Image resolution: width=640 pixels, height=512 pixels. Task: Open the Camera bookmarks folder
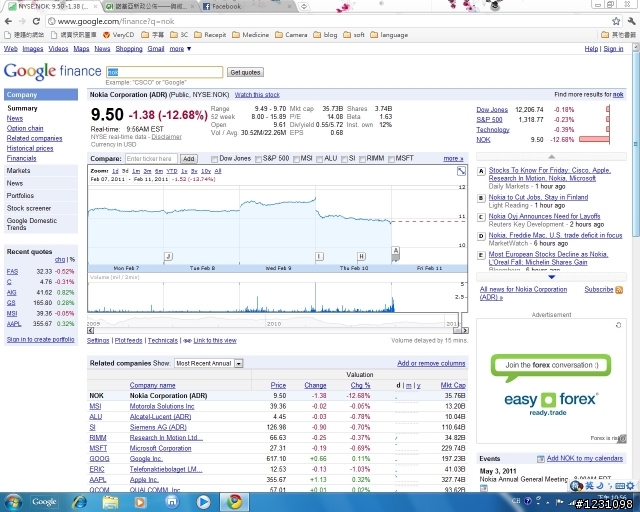point(291,35)
